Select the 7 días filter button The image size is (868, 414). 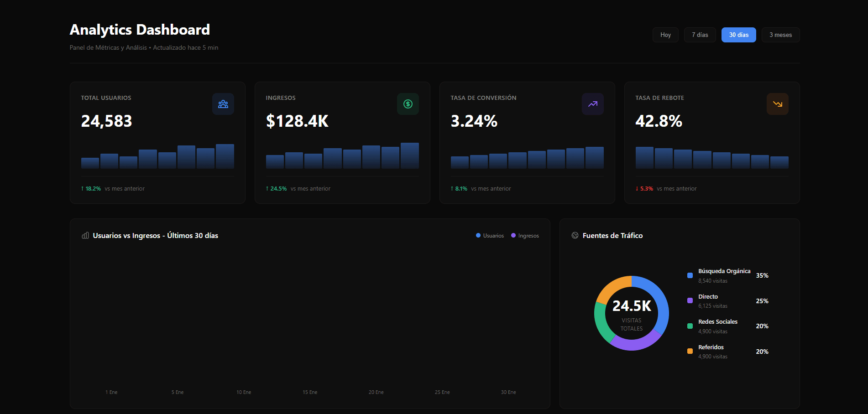coord(700,35)
